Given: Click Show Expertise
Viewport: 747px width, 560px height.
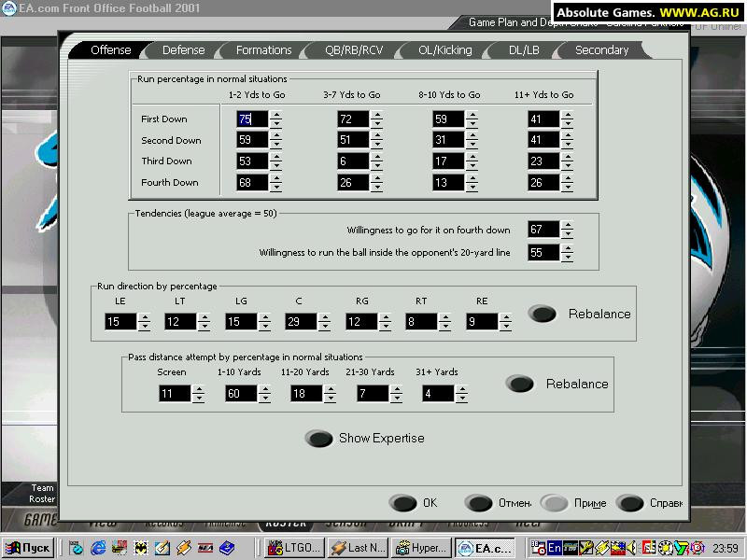Looking at the screenshot, I should point(365,438).
